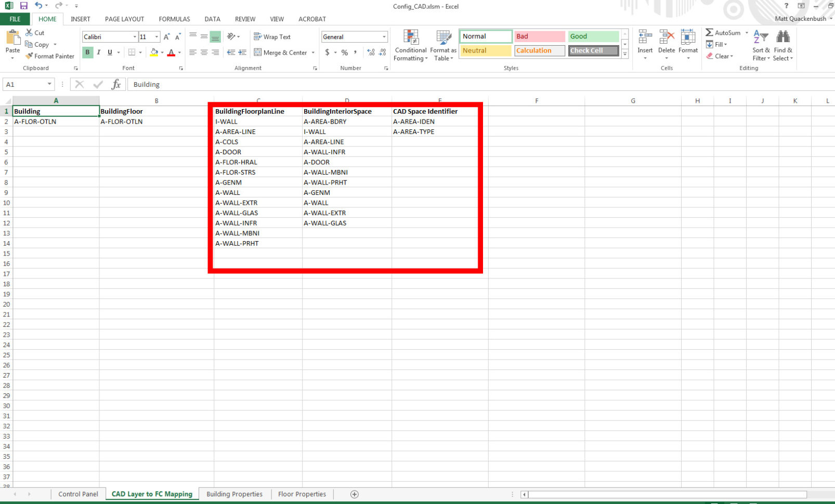Open the Floor Properties sheet
Viewport: 835px width, 504px height.
pyautogui.click(x=302, y=494)
